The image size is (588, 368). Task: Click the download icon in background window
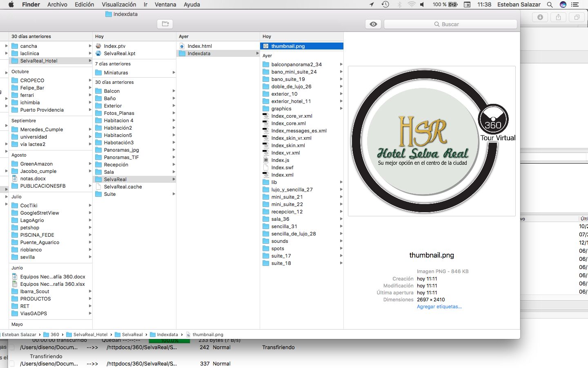coord(540,17)
